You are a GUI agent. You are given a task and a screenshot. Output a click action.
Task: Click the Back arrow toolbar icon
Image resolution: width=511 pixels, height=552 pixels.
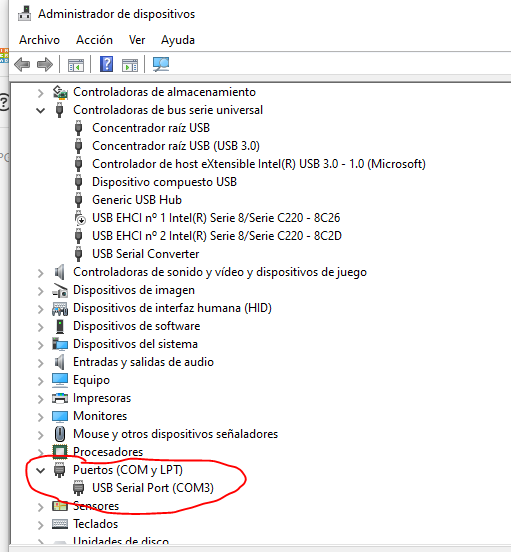[22, 64]
